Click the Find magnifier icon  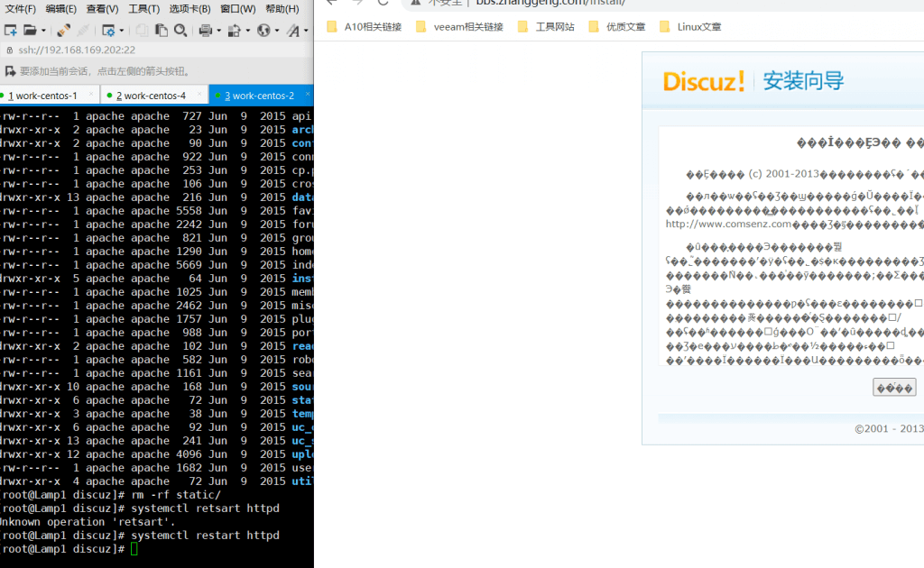tap(180, 30)
